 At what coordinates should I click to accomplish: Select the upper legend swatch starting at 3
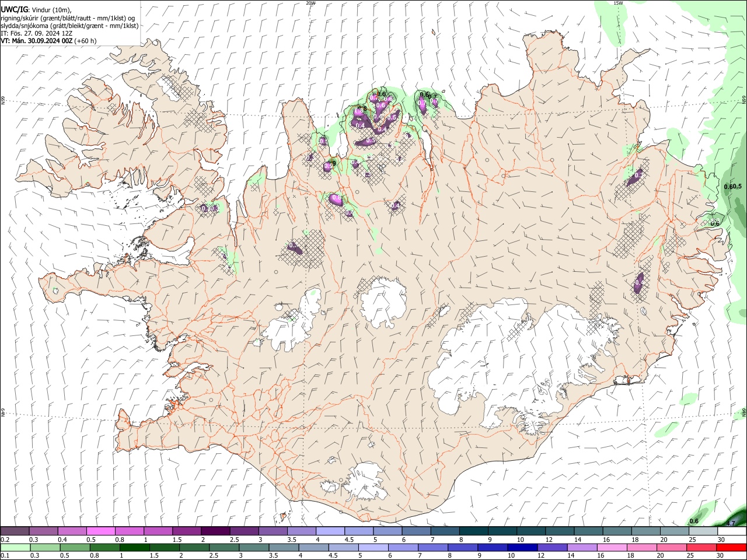pos(273,531)
